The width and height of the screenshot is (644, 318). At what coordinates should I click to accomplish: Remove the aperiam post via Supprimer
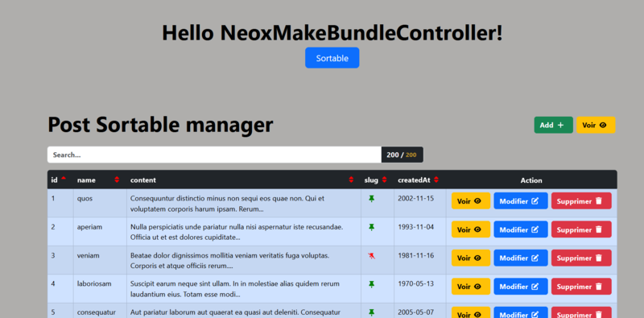[581, 229]
